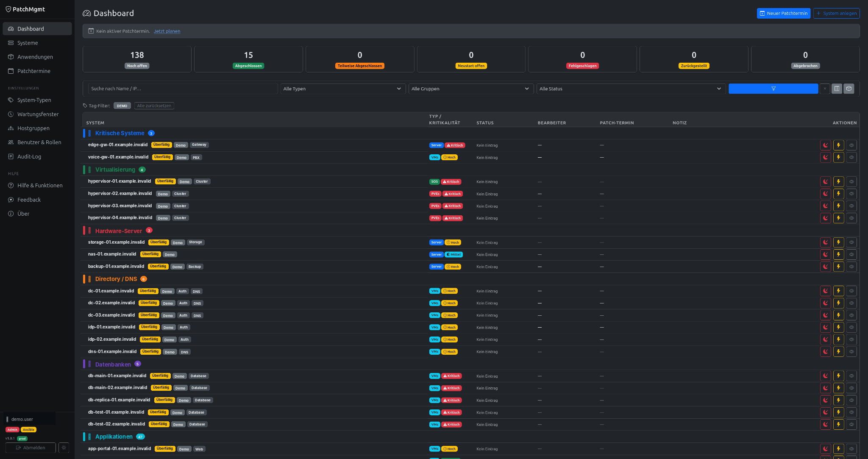Click lightning icon for edge-gw-01 row
This screenshot has width=868, height=459.
(838, 145)
